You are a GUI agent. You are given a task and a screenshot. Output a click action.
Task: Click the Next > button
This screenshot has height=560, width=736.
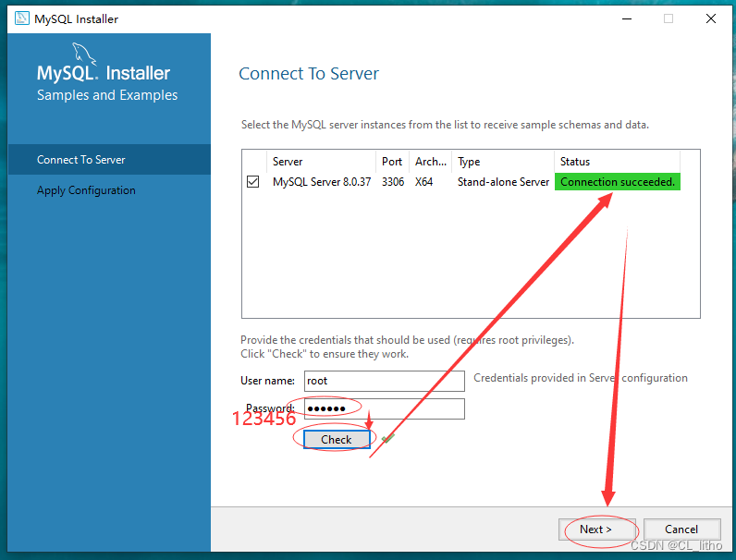point(596,530)
